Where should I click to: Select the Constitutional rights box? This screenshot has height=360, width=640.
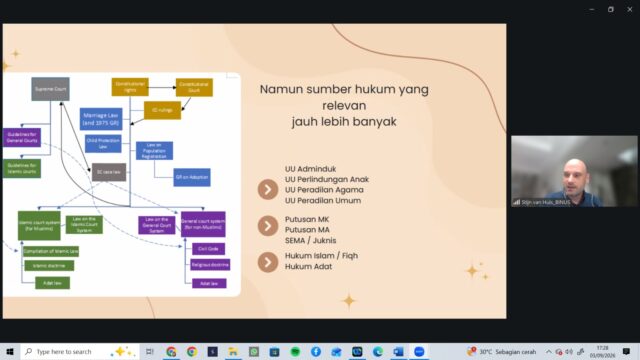pyautogui.click(x=130, y=87)
